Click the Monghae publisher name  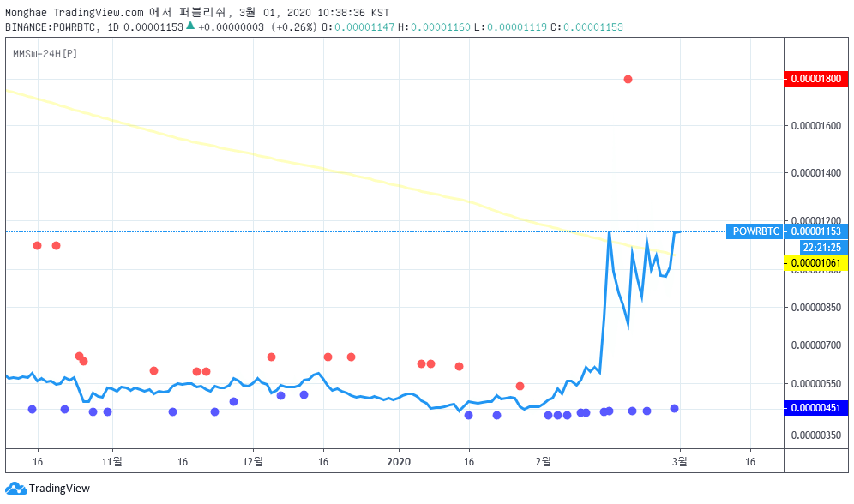pos(26,12)
